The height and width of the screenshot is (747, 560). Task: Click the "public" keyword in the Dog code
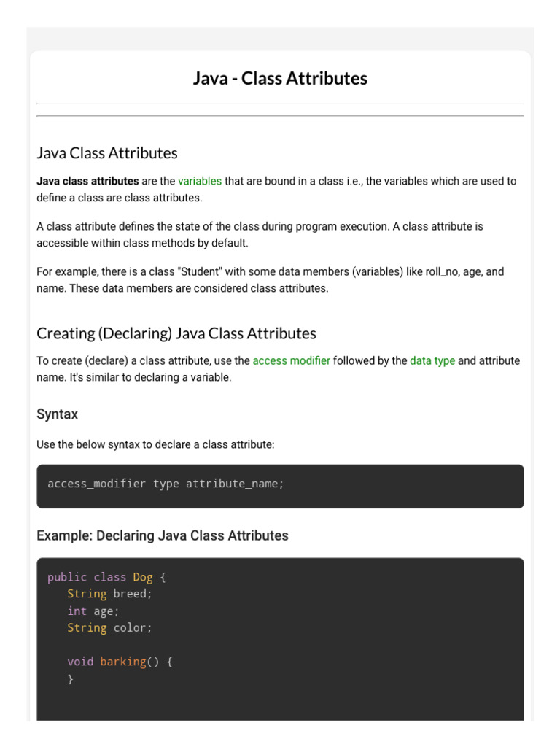pyautogui.click(x=67, y=577)
